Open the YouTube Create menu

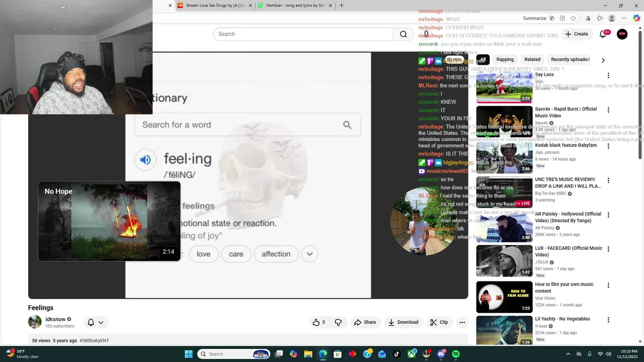pos(576,34)
